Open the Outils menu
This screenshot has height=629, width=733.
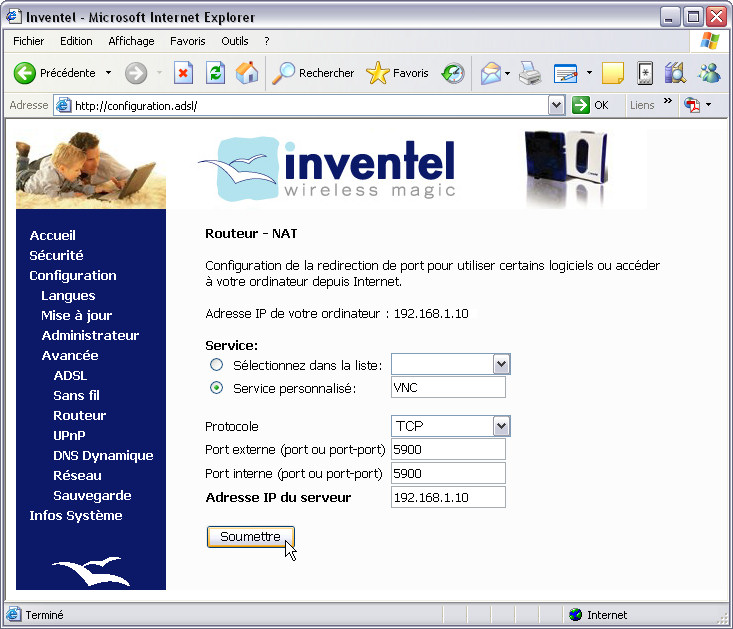coord(235,41)
